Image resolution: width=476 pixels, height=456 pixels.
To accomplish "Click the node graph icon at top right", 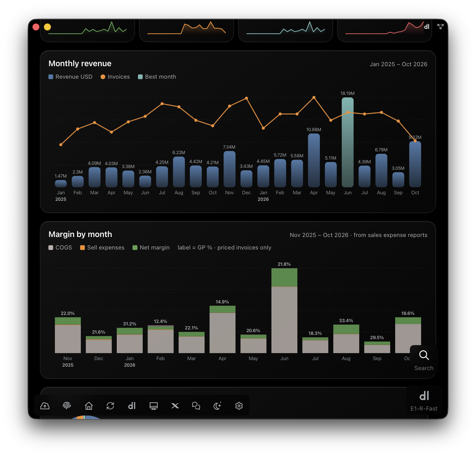I will pos(441,26).
